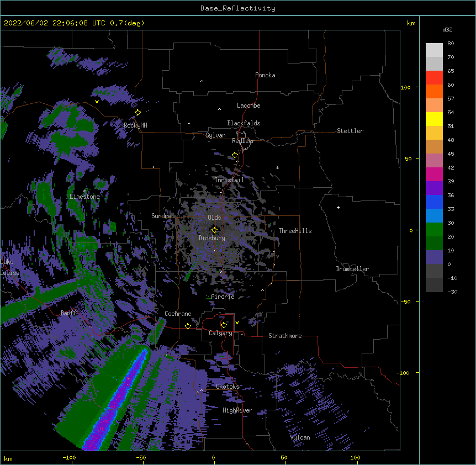Select the purple swatch between 39 and 36
The height and width of the screenshot is (465, 476).
coord(434,188)
